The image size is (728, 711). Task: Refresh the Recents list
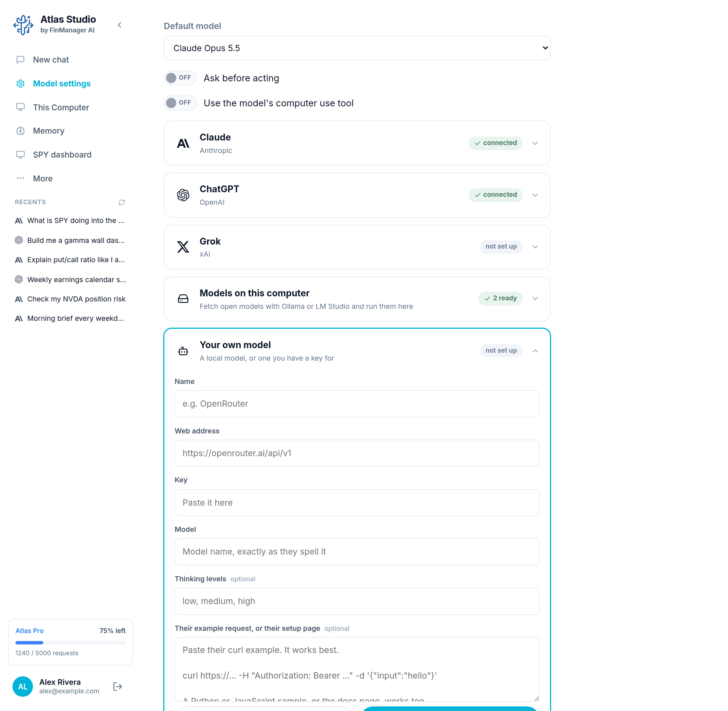tap(122, 202)
